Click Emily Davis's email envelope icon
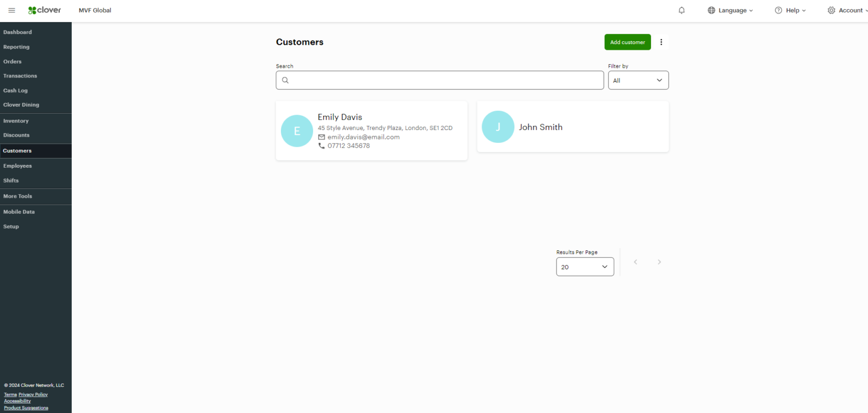This screenshot has height=413, width=868. point(322,137)
